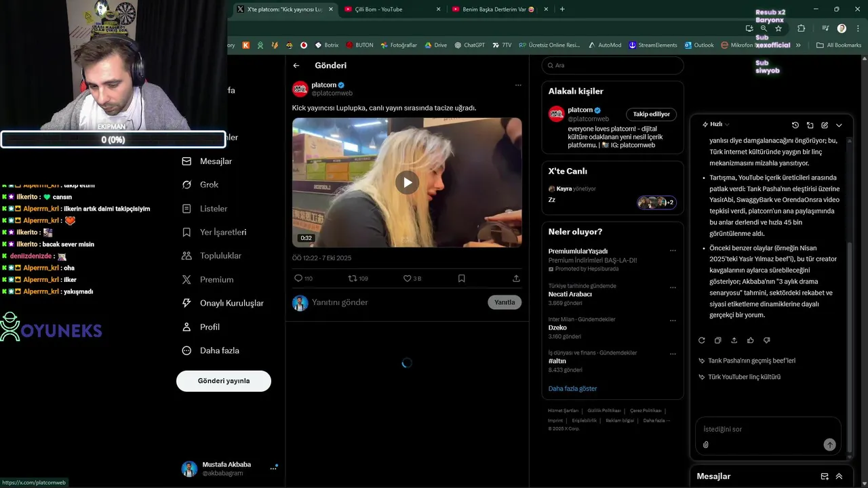Share the Grok response
Screen dimensions: 868x488
734,340
